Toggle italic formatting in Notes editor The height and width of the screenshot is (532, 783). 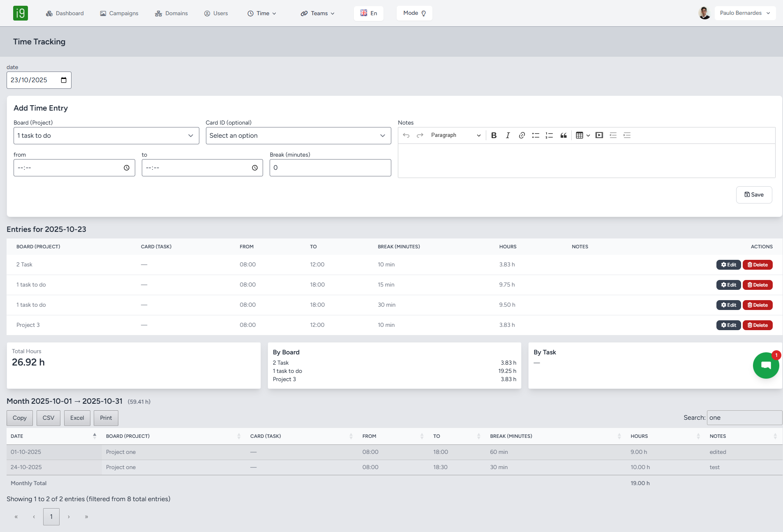tap(508, 135)
